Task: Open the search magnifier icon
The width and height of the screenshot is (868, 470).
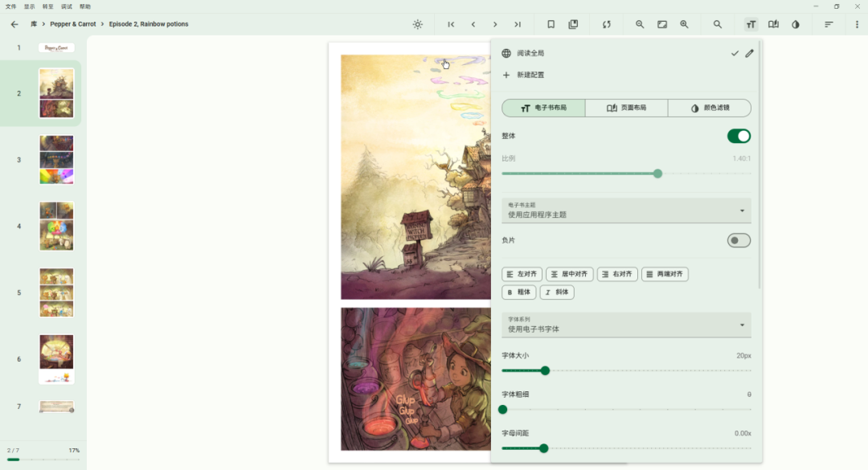Action: tap(718, 24)
